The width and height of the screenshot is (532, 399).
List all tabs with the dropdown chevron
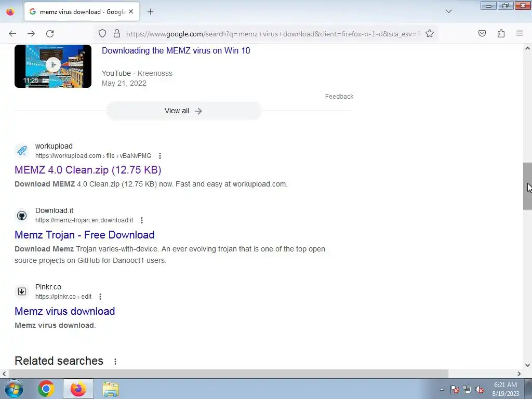click(x=449, y=11)
